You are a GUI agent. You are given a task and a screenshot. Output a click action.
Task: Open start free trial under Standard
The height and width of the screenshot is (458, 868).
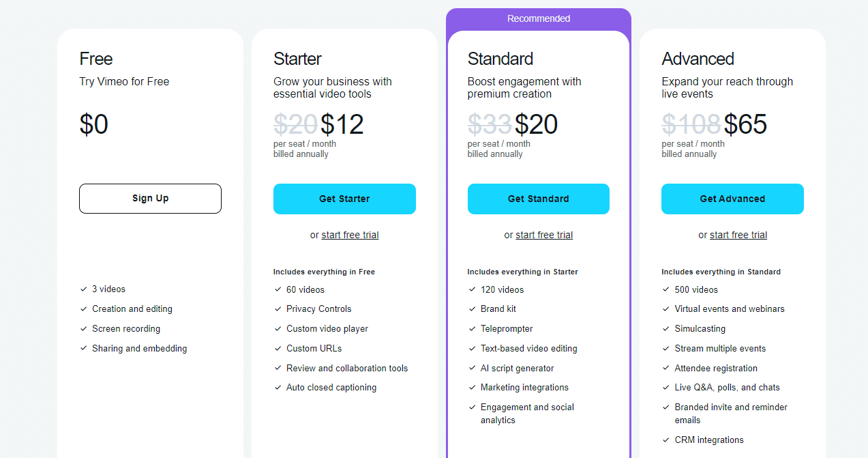click(544, 235)
